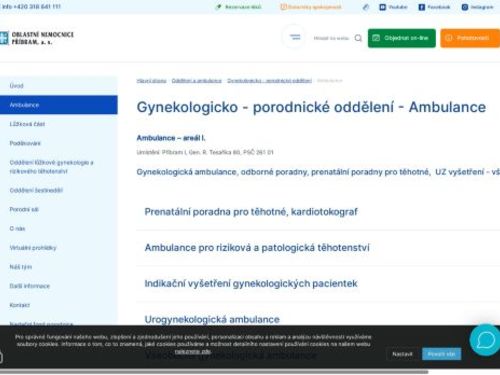Click the address line mentioning Příbram I

point(205,152)
